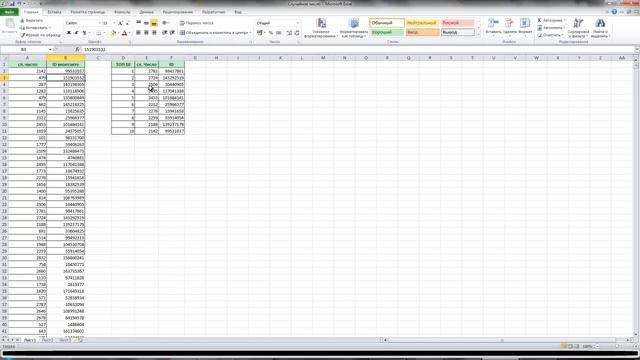Viewport: 640px width, 360px height.
Task: Open the text orientation menu
Action: (x=165, y=23)
